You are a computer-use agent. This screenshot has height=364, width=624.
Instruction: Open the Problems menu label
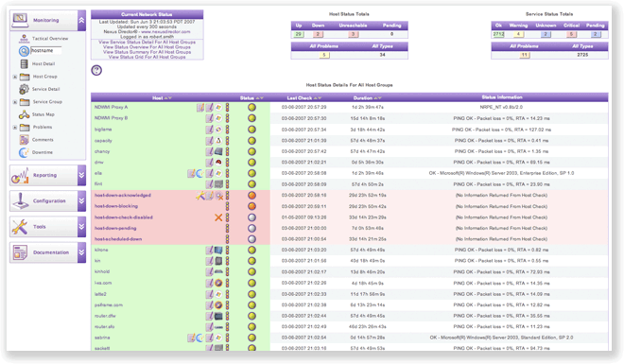pos(43,128)
